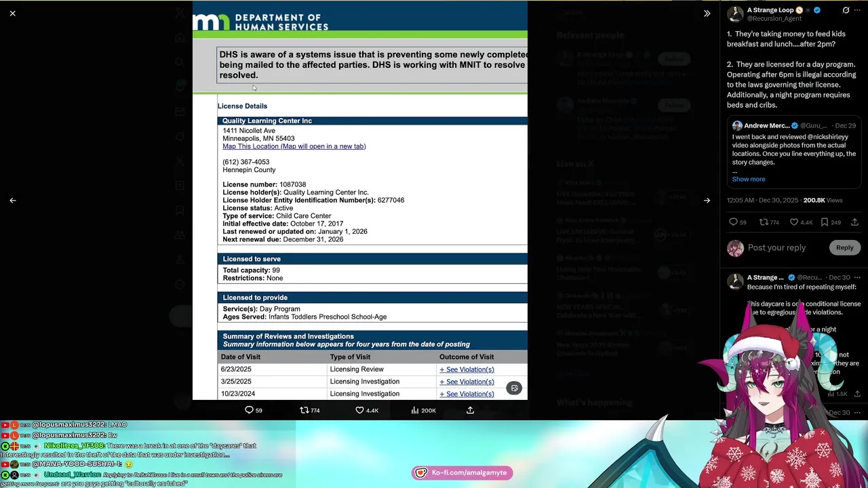Click the share icon below the image
The image size is (868, 488).
470,410
